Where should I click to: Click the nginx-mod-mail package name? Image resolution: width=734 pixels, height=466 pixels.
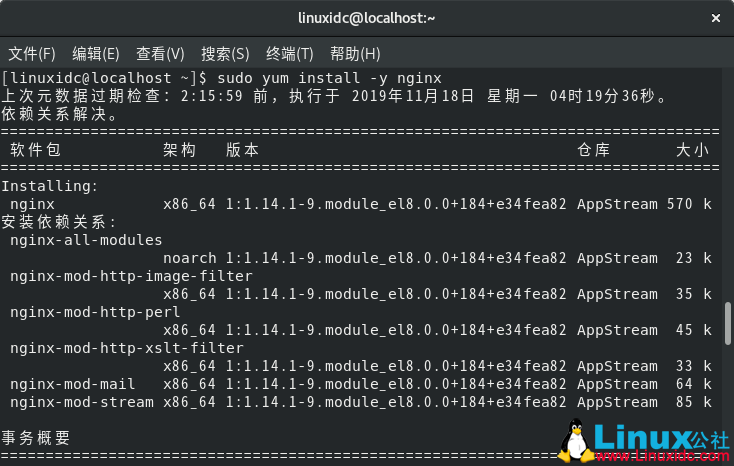point(73,384)
